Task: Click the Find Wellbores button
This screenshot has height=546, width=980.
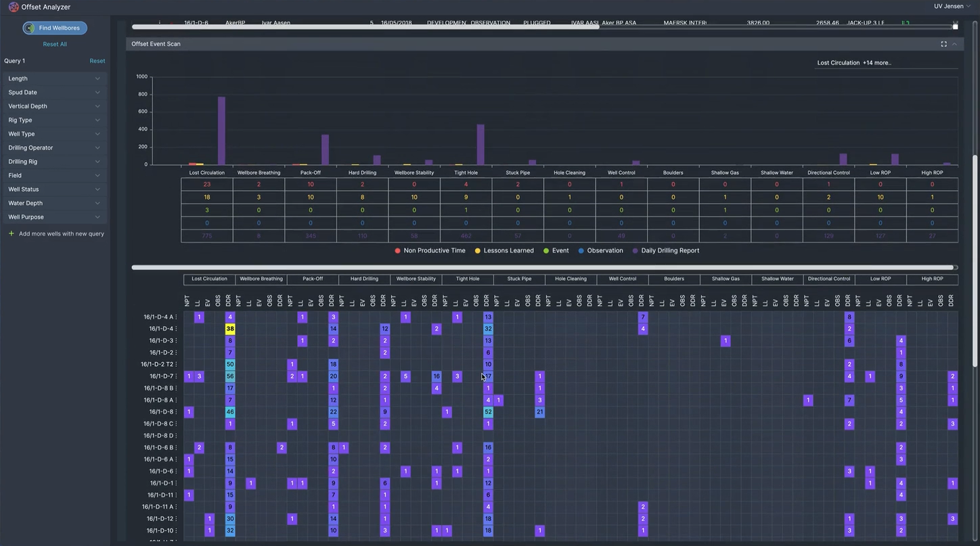Action: pos(55,28)
